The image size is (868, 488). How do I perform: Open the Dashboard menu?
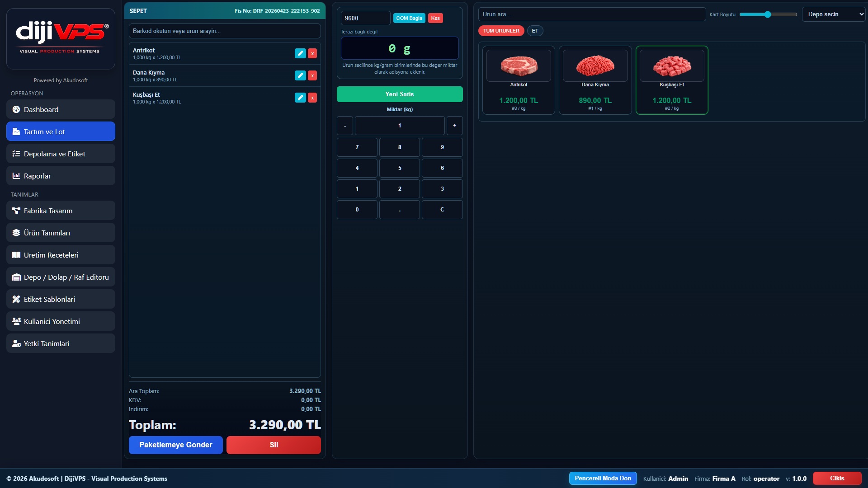click(61, 109)
